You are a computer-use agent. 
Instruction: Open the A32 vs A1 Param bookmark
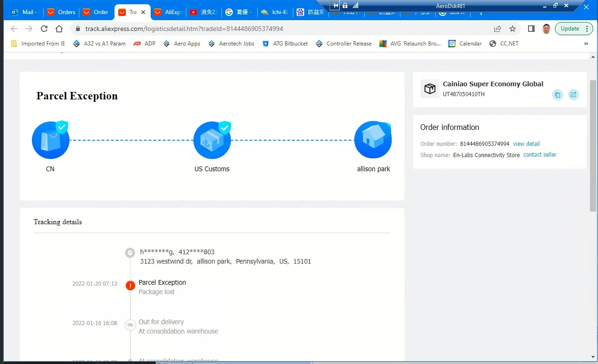click(100, 44)
